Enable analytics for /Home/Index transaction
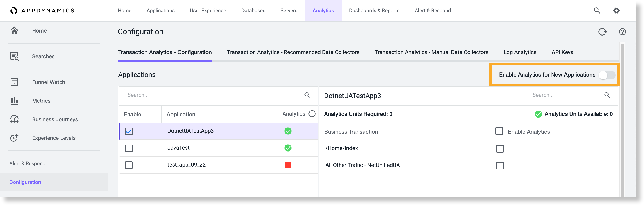The image size is (644, 205). [500, 149]
